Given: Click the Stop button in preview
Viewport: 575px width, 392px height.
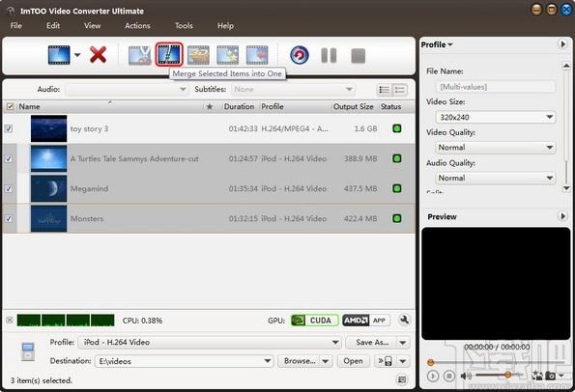Looking at the screenshot, I should tap(448, 376).
